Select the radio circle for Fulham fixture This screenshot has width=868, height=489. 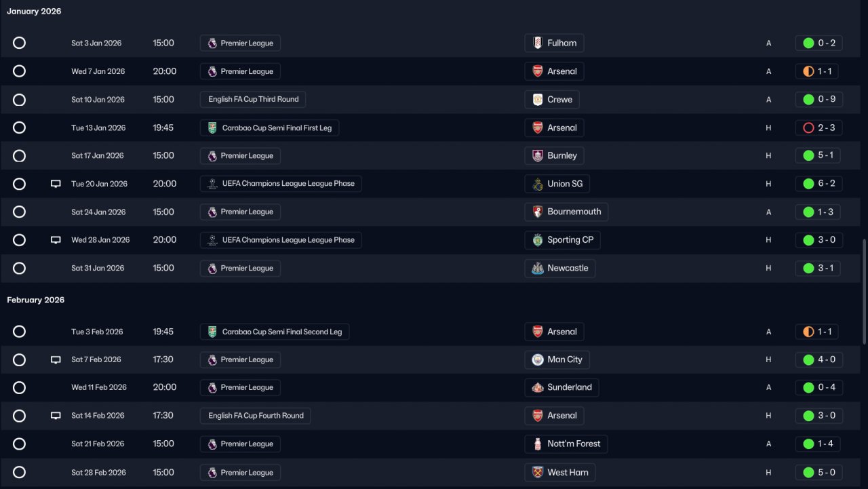tap(19, 43)
